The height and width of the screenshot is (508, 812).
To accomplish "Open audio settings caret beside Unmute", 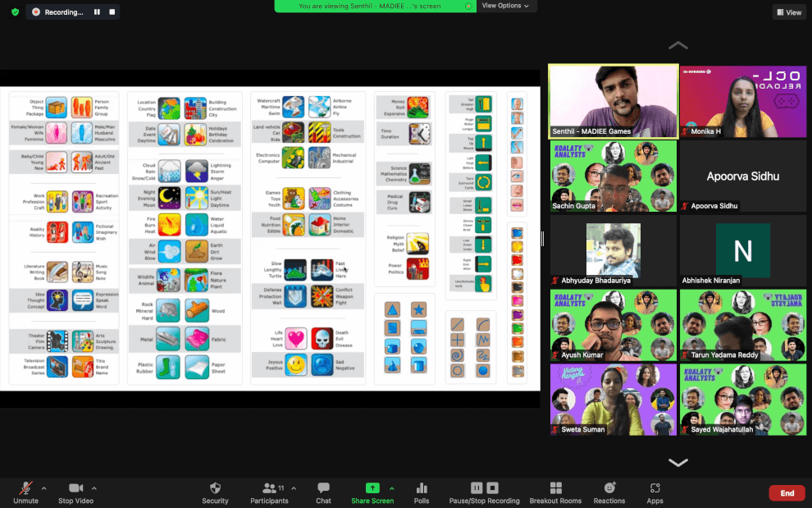I will click(x=43, y=488).
